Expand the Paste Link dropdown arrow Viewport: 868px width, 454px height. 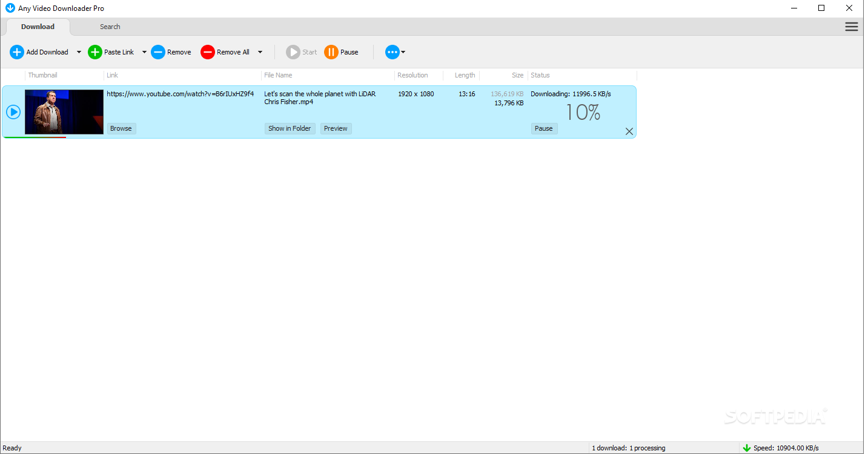tap(144, 52)
